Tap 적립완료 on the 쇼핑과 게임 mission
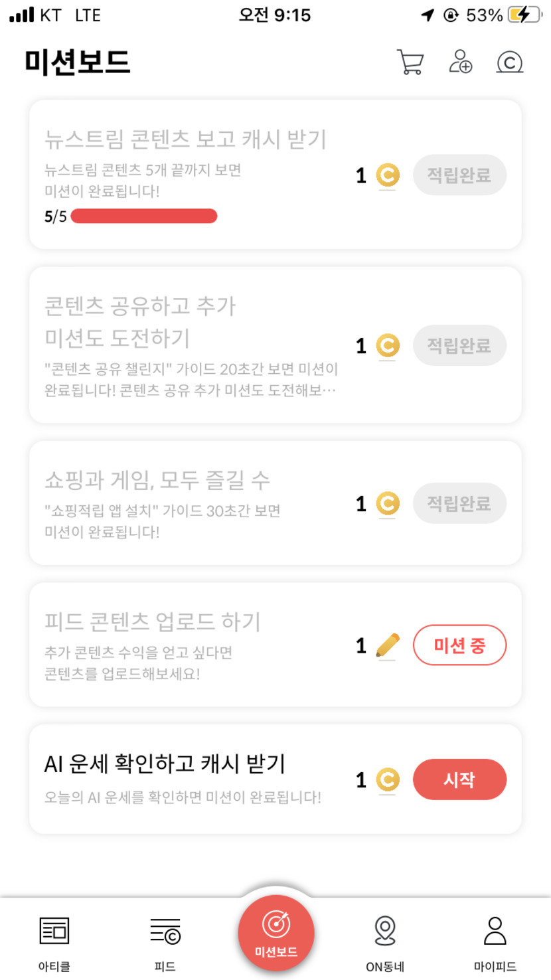Screen dimensions: 551x980 [459, 503]
